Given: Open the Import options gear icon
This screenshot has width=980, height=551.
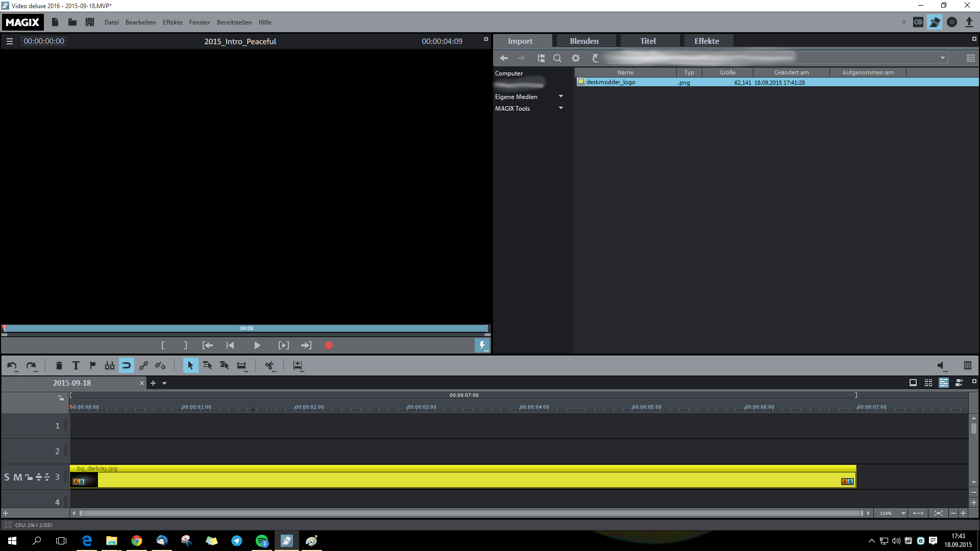Looking at the screenshot, I should pos(576,58).
